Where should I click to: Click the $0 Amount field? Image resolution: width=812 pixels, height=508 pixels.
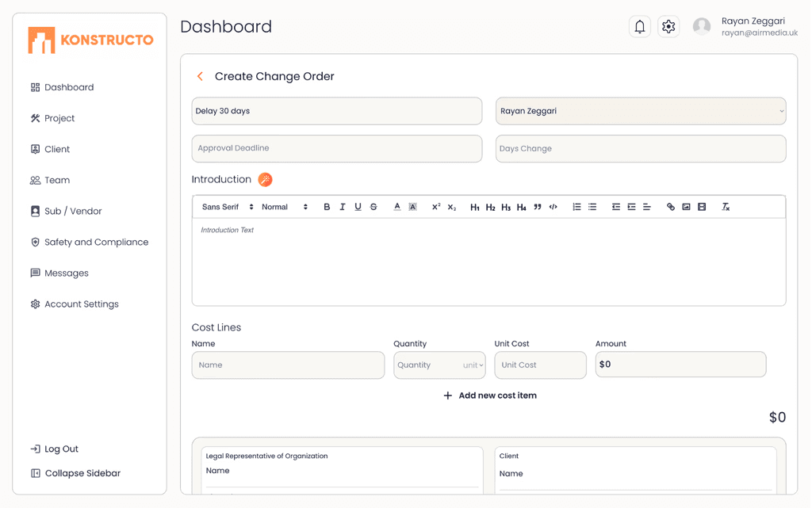680,365
